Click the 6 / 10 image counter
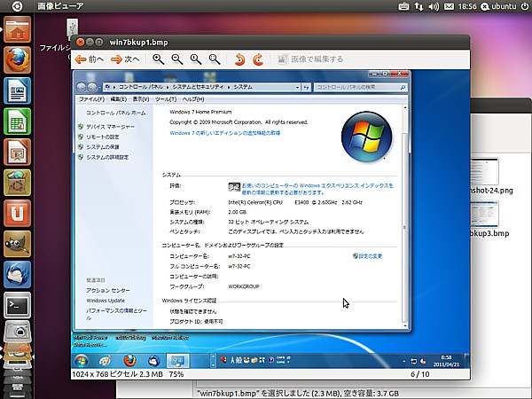The image size is (532, 399). (420, 374)
